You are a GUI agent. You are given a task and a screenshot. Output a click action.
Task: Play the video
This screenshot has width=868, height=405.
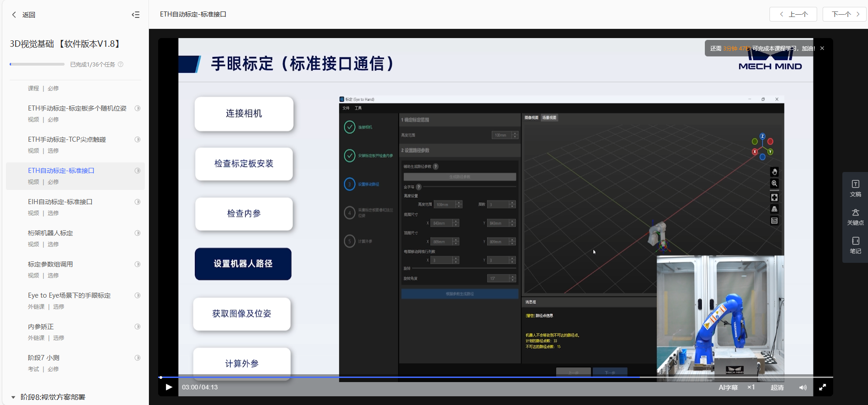coord(169,387)
